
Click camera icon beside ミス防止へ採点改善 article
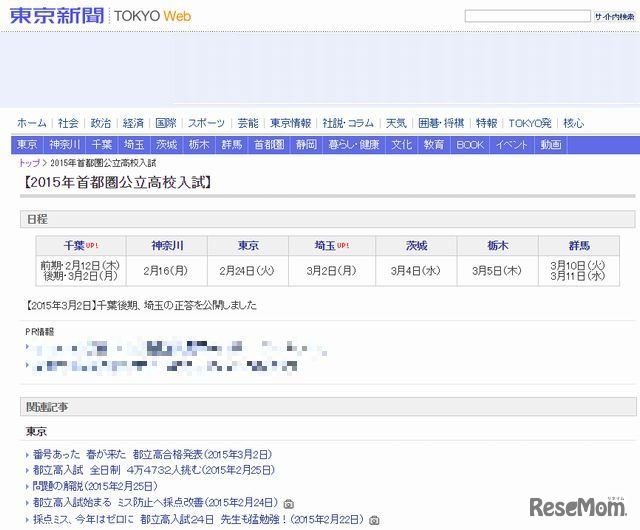coord(289,504)
